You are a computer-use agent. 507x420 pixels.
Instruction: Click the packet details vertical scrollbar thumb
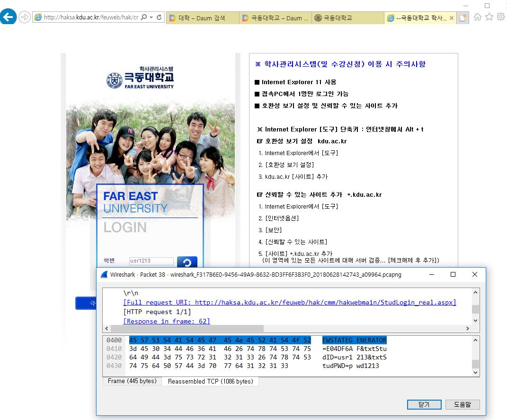[475, 309]
